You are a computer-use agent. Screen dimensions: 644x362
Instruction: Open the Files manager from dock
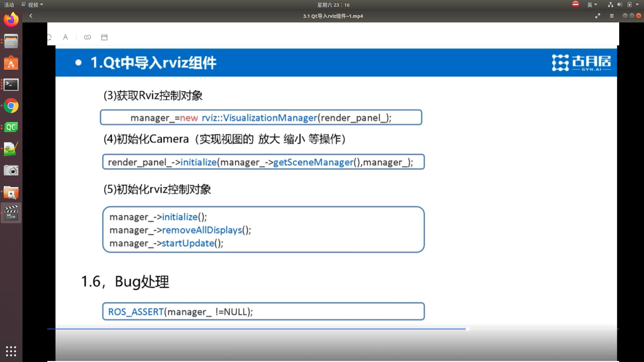click(x=11, y=41)
